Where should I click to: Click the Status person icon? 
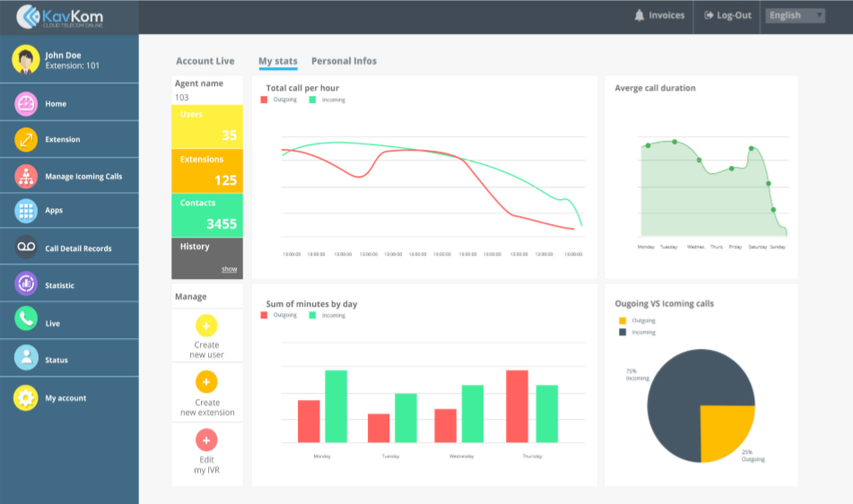(x=26, y=360)
